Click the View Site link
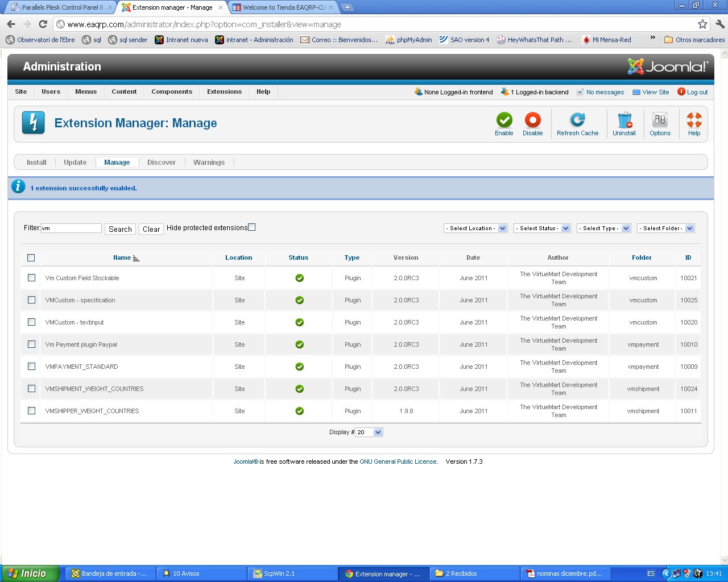The width and height of the screenshot is (728, 582). click(651, 92)
